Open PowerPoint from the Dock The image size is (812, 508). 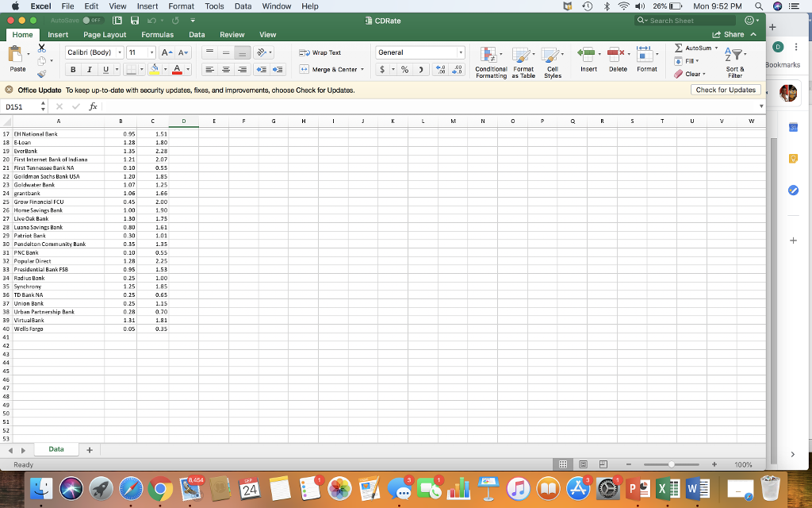pos(638,488)
